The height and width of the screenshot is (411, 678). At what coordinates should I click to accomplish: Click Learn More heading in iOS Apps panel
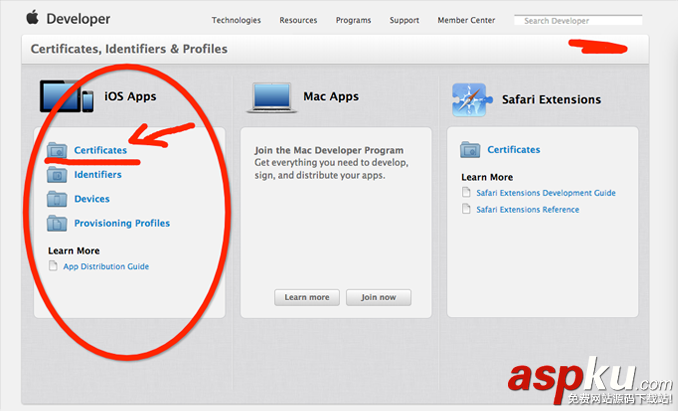click(74, 251)
